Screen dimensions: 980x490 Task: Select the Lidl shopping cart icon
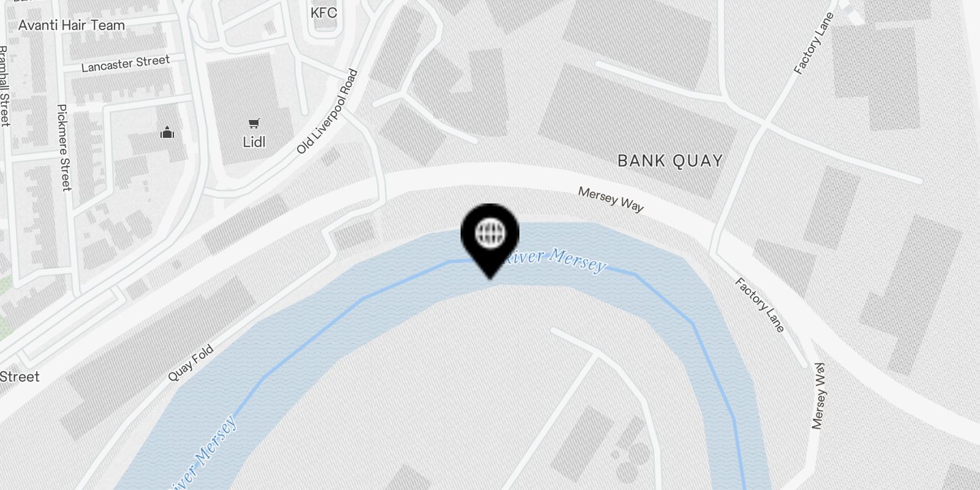point(254,124)
